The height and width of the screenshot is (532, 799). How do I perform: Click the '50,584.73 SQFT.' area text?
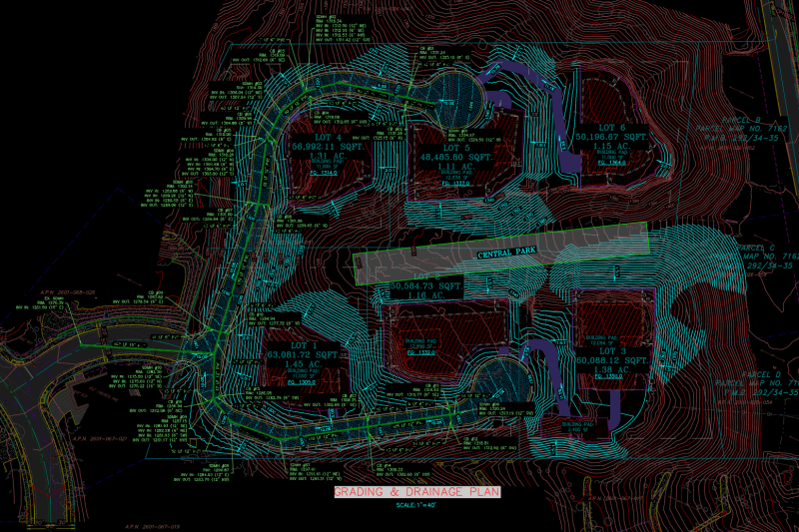pyautogui.click(x=426, y=286)
